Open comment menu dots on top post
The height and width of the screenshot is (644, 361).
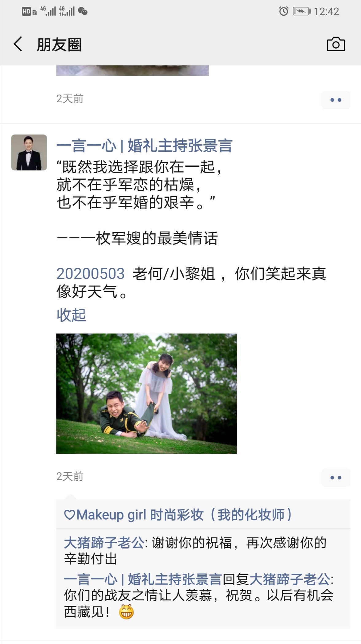(336, 100)
